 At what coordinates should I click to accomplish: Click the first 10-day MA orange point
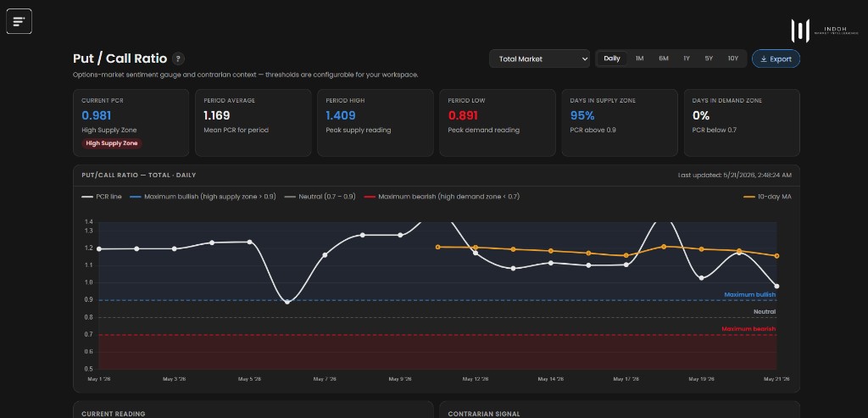pyautogui.click(x=438, y=247)
